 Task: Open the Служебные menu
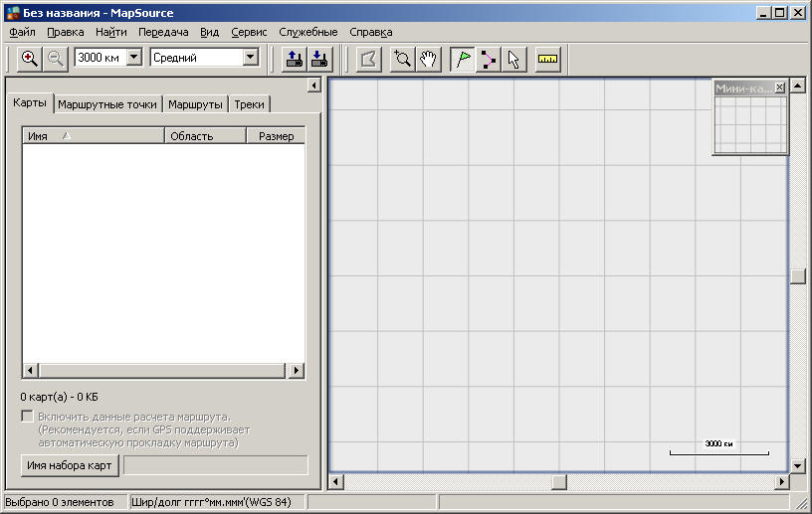[x=308, y=32]
